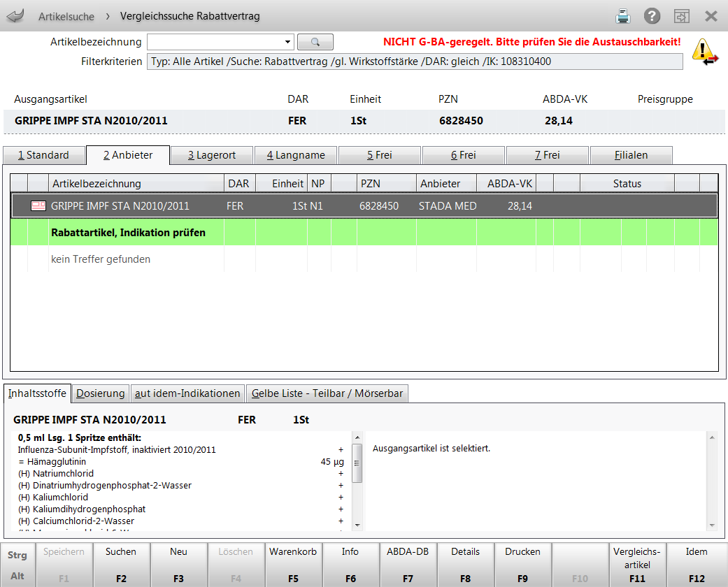Click the Idem F12 button
Image resolution: width=728 pixels, height=587 pixels.
coord(697,565)
